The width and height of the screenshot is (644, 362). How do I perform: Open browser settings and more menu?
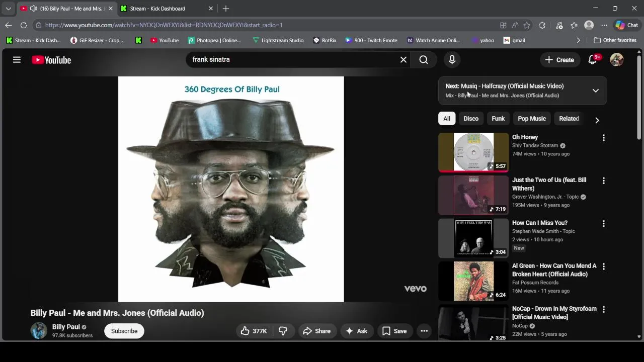coord(604,25)
